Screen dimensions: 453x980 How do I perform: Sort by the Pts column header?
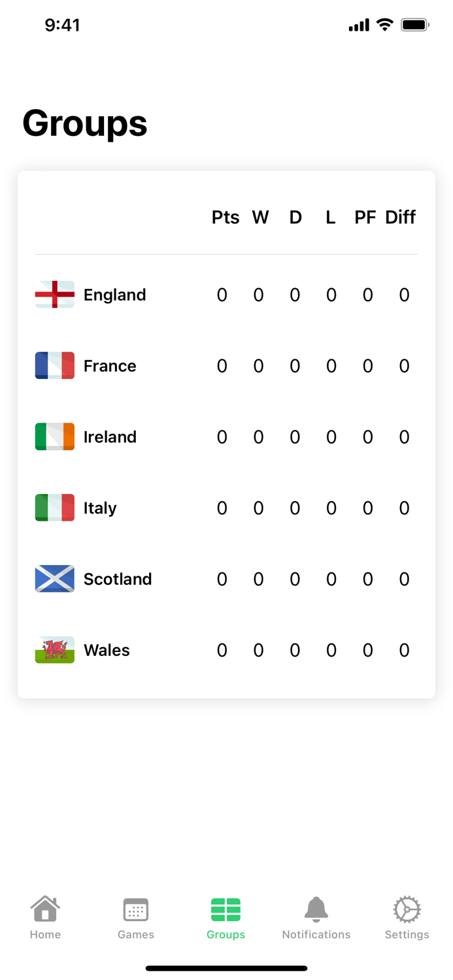225,217
